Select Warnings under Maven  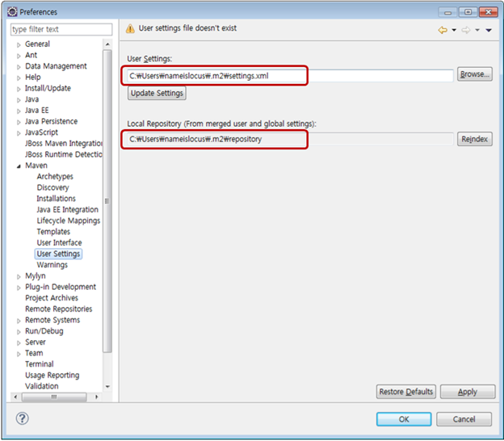tap(52, 265)
